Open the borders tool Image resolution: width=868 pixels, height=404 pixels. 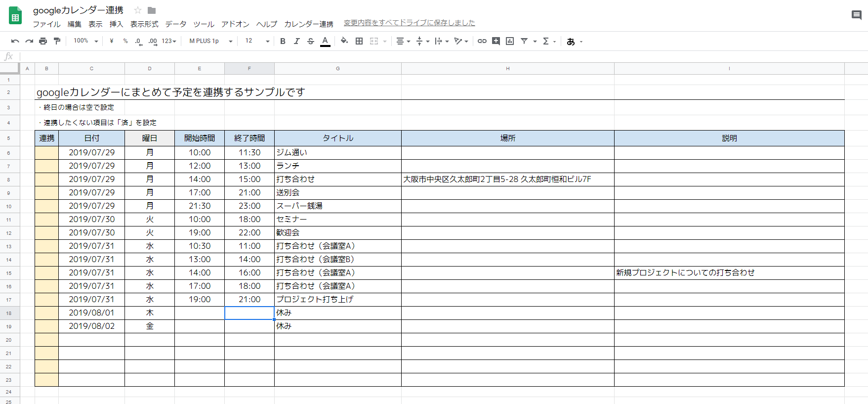359,41
